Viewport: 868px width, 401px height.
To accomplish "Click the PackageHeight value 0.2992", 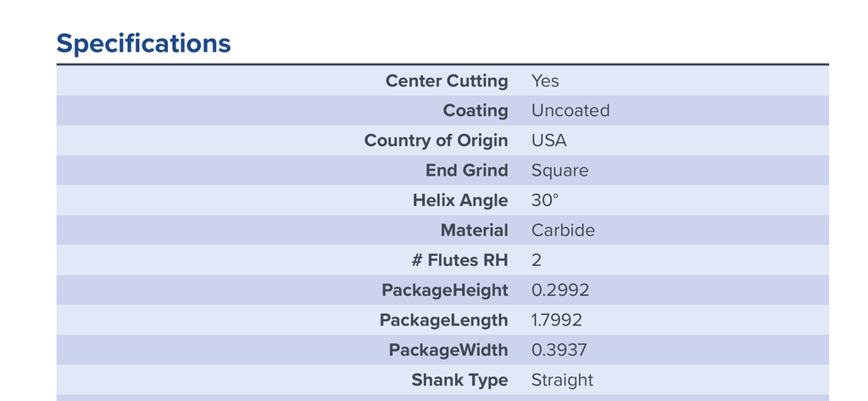I will [560, 290].
